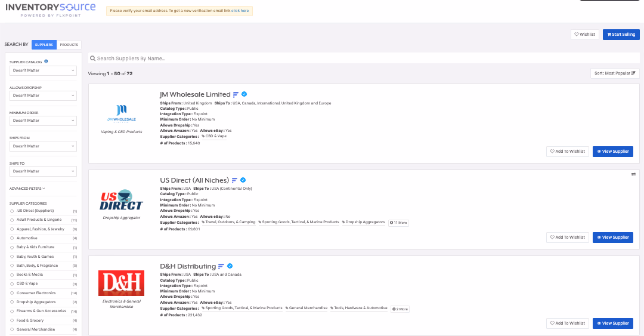Select Dropship Aggregators category radio
644x336 pixels.
[12, 302]
